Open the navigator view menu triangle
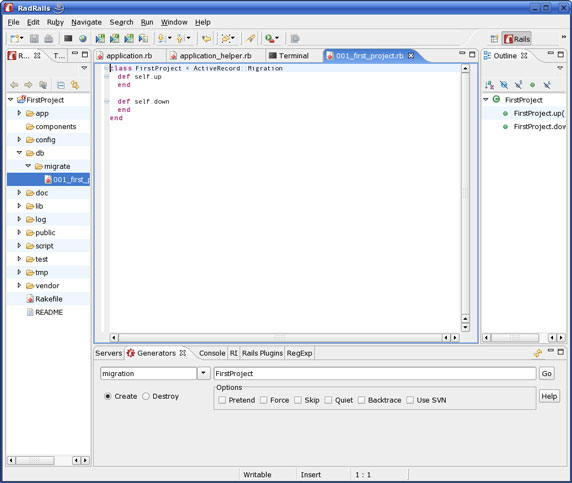The image size is (572, 483). [84, 68]
